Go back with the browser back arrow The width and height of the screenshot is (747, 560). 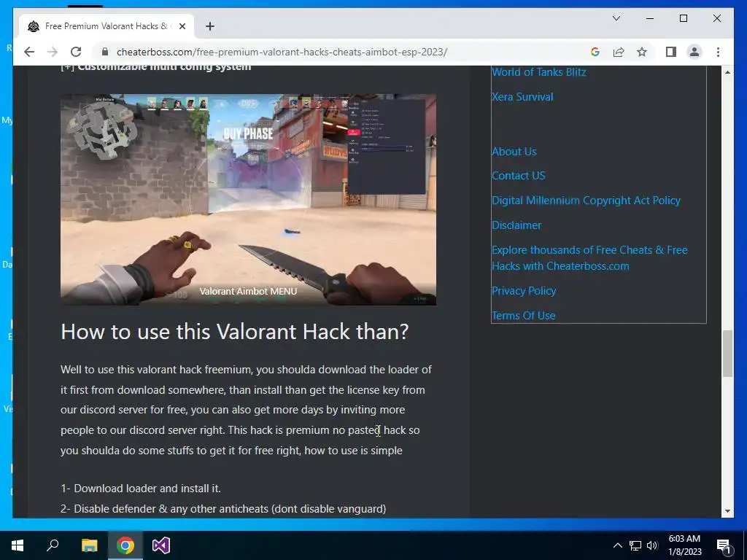(x=29, y=52)
